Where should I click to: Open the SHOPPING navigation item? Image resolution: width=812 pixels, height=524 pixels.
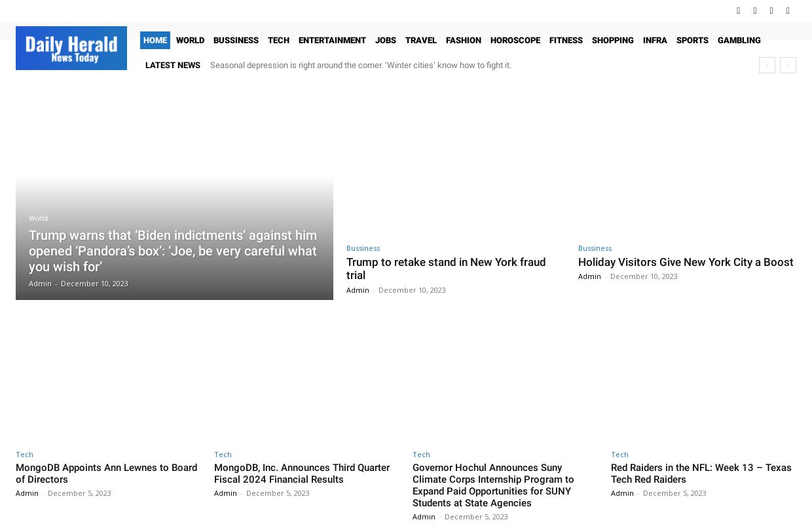tap(612, 40)
